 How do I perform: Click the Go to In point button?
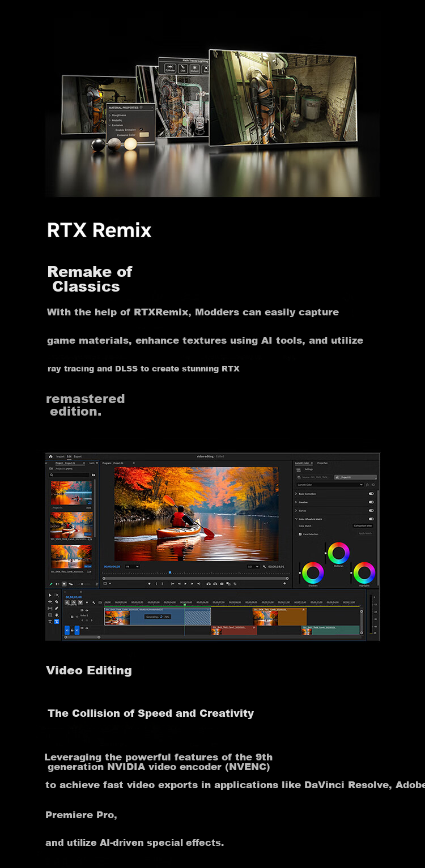pos(172,583)
